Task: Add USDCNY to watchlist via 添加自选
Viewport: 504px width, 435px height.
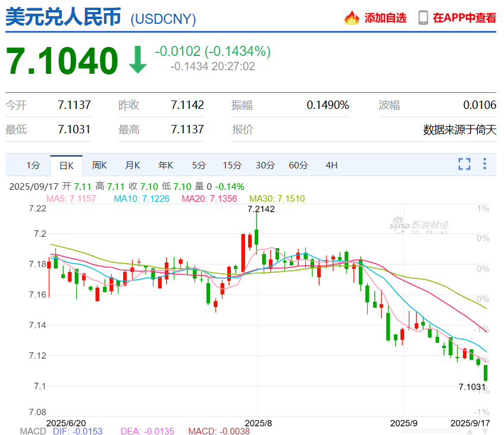Action: (x=386, y=18)
